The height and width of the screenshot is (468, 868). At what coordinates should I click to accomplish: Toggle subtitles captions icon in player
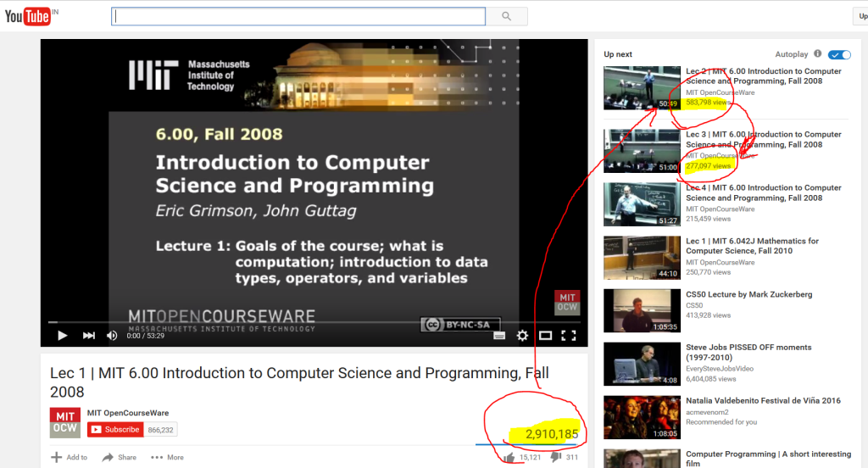(x=498, y=335)
